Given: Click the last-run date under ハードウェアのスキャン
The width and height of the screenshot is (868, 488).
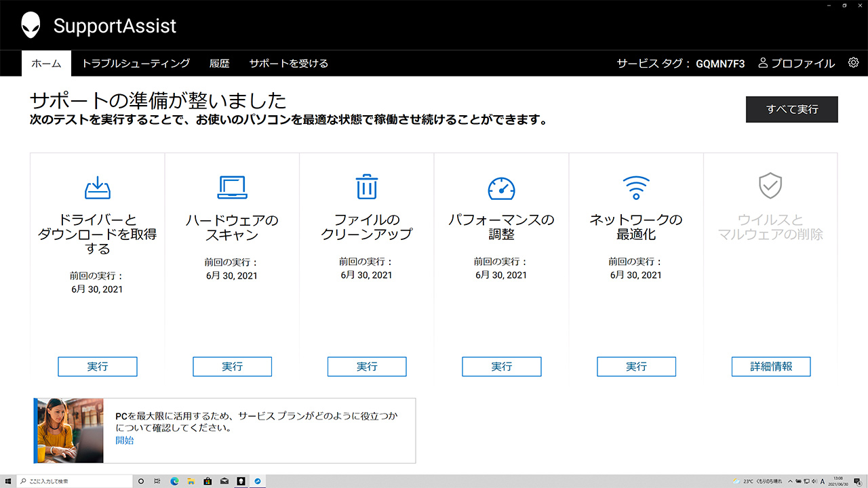Looking at the screenshot, I should pyautogui.click(x=232, y=276).
